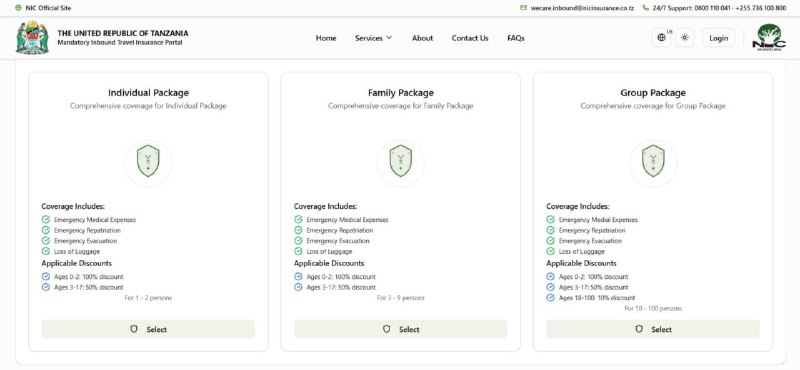Click the globe icon beside NIC Official Site
The height and width of the screenshot is (370, 800).
point(19,8)
